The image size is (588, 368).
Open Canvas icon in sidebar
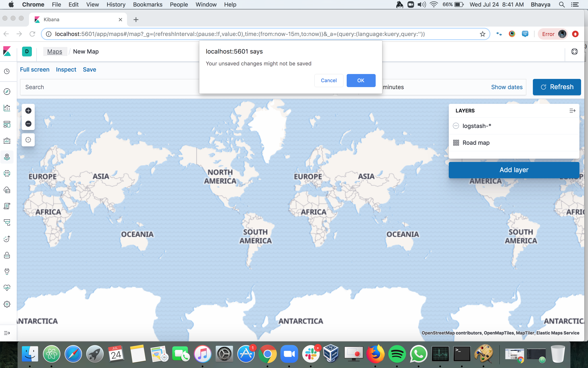tap(7, 140)
